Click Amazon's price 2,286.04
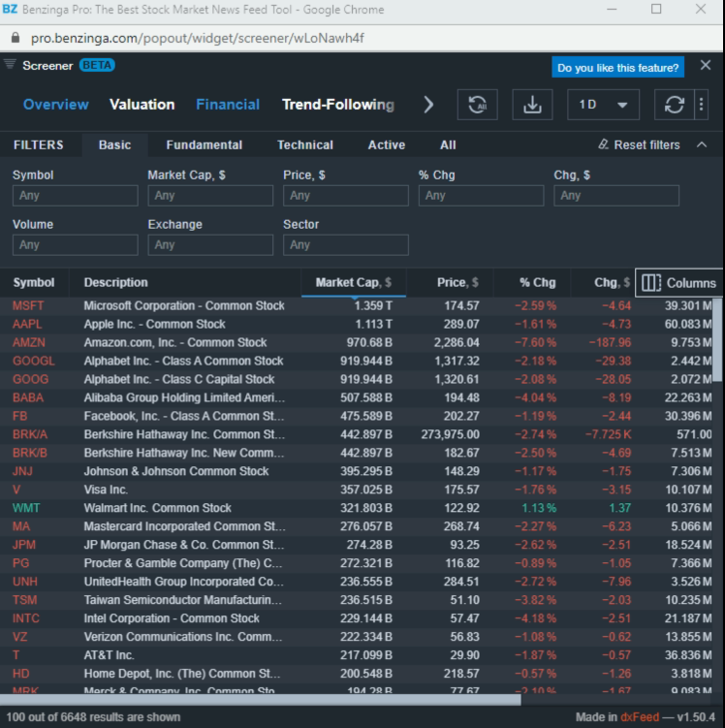Image resolution: width=725 pixels, height=728 pixels. pyautogui.click(x=457, y=342)
